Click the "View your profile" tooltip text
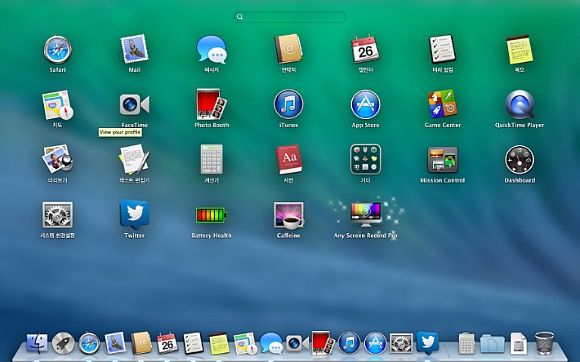The image size is (580, 362). click(x=120, y=132)
